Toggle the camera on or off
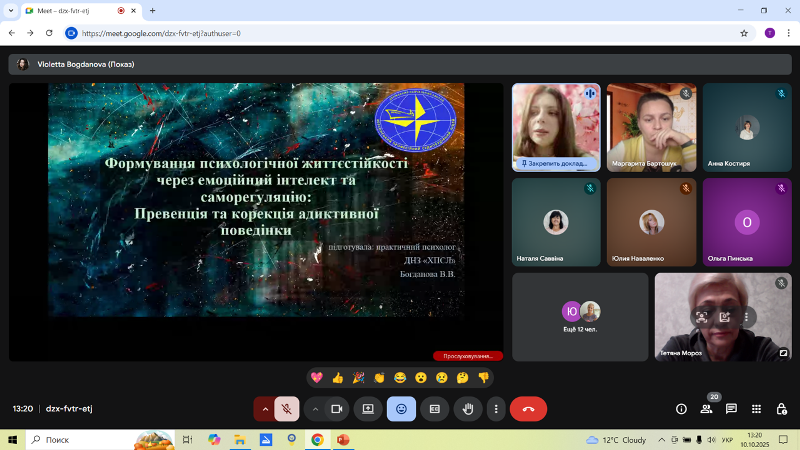This screenshot has height=450, width=800. pos(337,409)
